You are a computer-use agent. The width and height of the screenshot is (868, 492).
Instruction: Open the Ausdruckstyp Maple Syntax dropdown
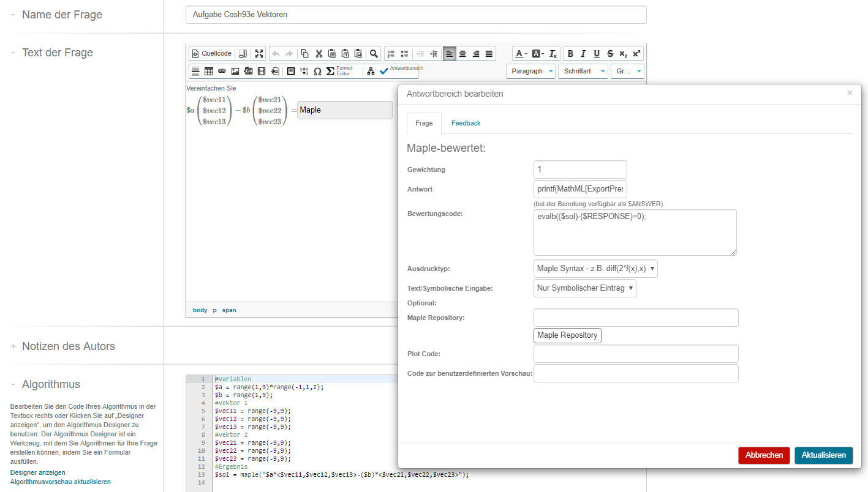595,268
